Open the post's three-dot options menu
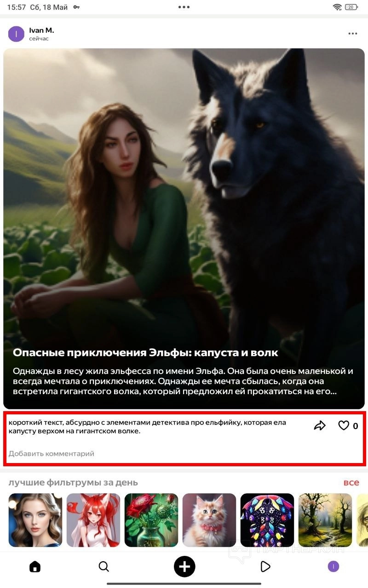This screenshot has width=368, height=588. pos(353,34)
